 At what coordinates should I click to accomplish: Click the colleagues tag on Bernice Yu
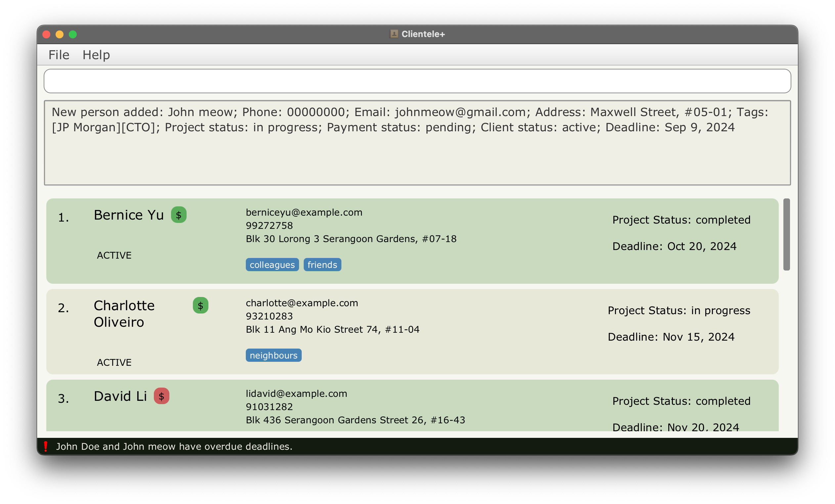coord(271,264)
